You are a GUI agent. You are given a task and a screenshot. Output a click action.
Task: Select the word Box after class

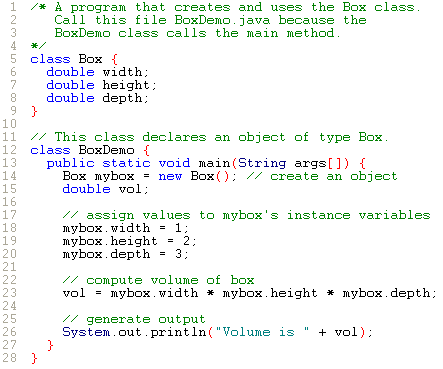(x=90, y=59)
